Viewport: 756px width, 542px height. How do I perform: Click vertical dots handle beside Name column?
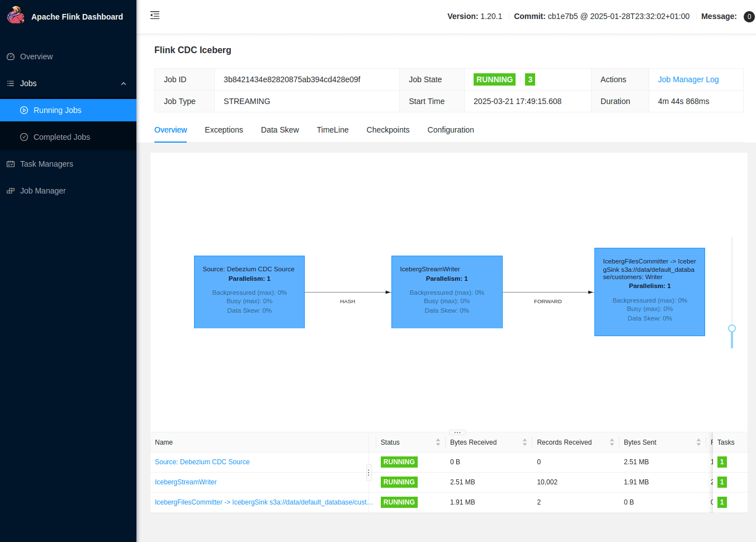(x=368, y=473)
